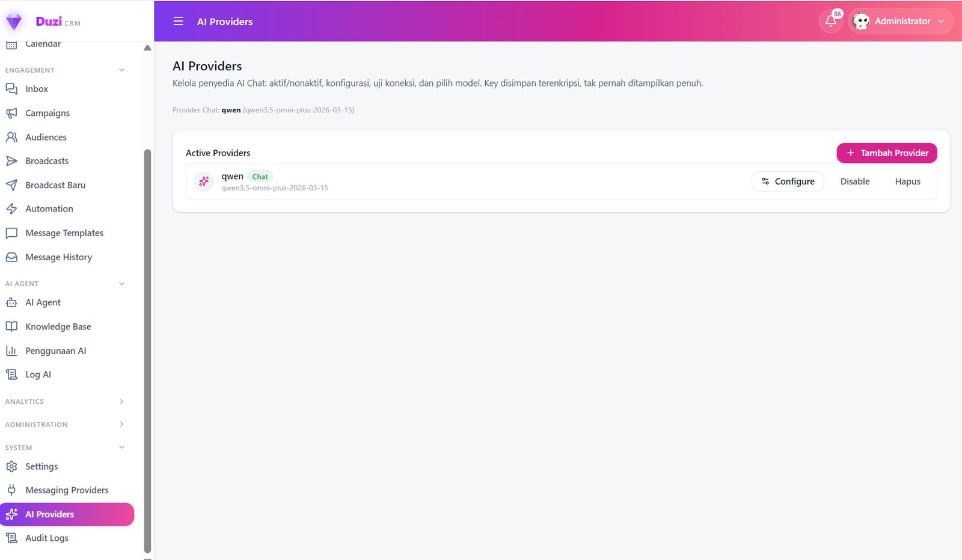Click the 'Provider Chat: qwen' text

[x=207, y=110]
